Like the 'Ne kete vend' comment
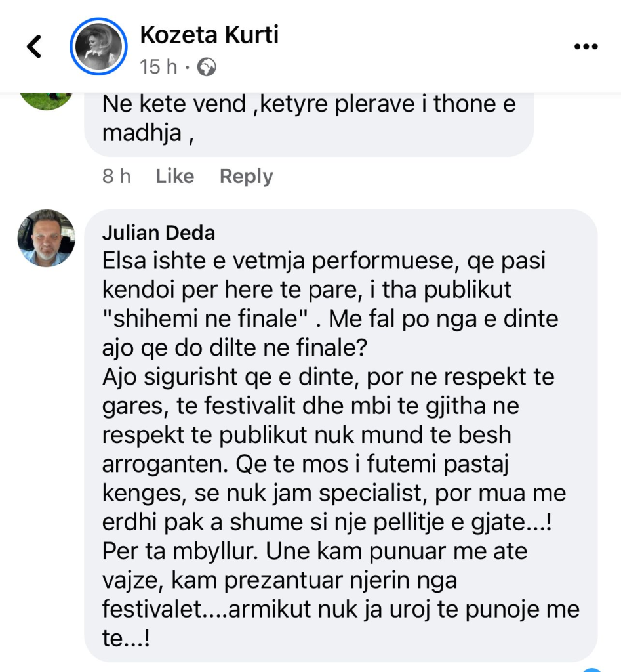The image size is (621, 672). [x=174, y=177]
